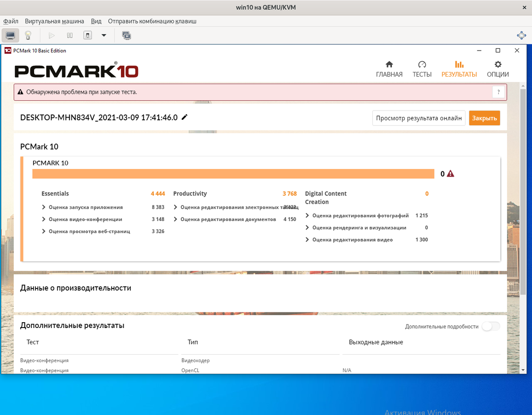The width and height of the screenshot is (532, 415).
Task: Click the Видеокодер table cell
Action: [x=196, y=360]
